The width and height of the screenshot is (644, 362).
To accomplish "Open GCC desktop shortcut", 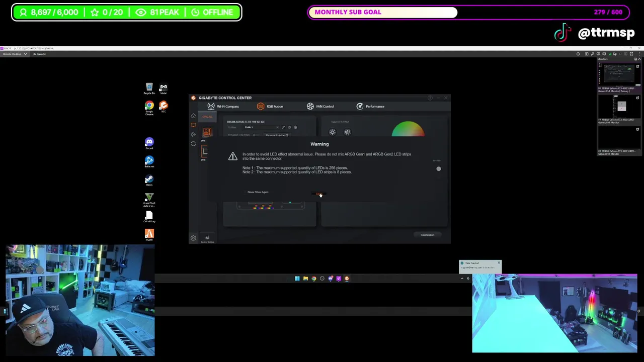I will coord(164,107).
